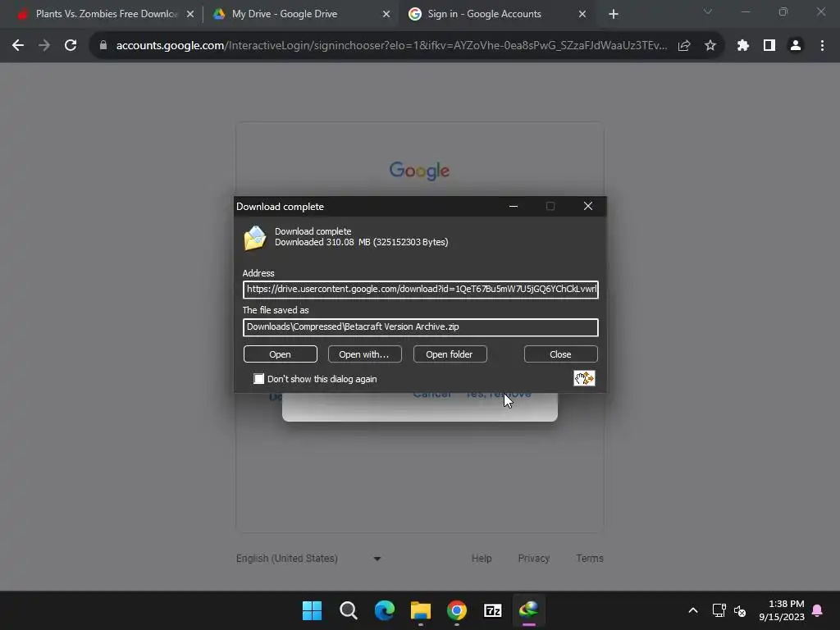Click the Google logo on sign-in page
This screenshot has height=630, width=840.
coord(419,171)
